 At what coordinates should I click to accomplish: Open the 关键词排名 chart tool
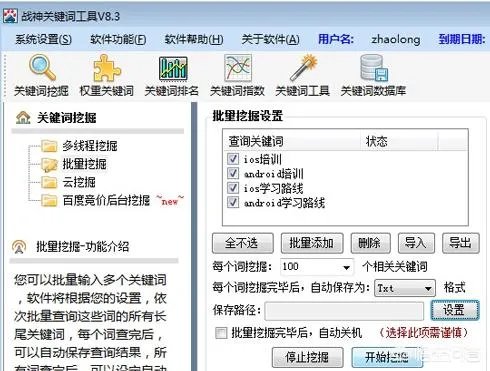(172, 75)
